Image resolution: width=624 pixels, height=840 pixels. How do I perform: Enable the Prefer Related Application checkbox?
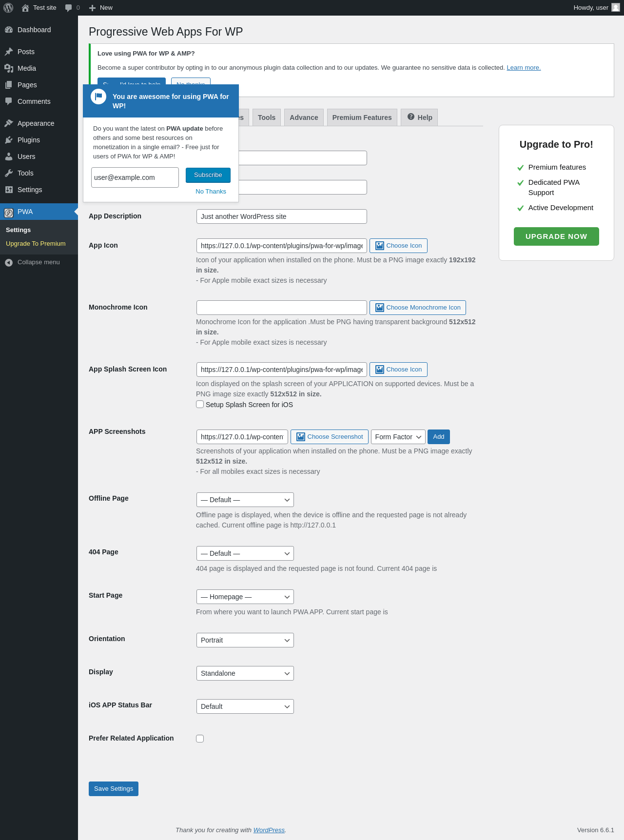click(x=200, y=739)
